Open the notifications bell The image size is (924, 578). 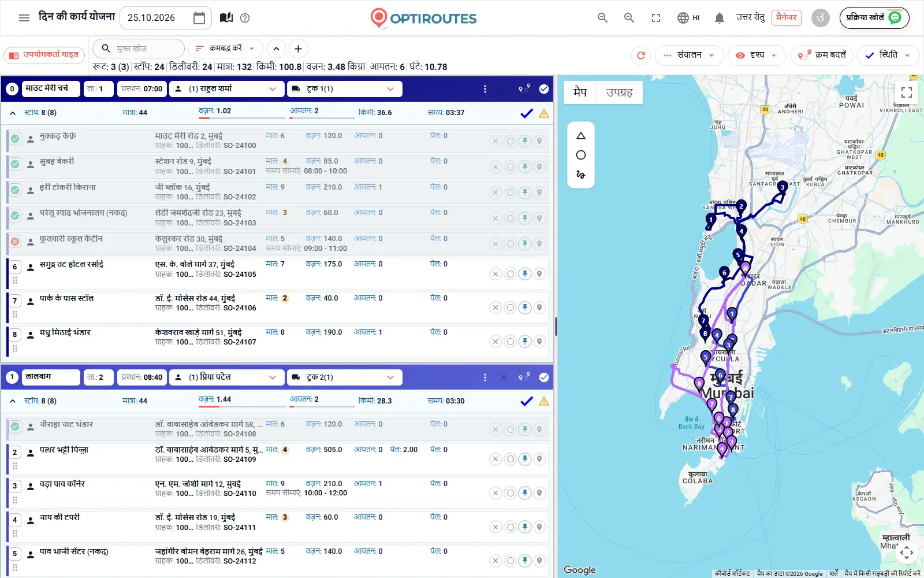tap(720, 18)
